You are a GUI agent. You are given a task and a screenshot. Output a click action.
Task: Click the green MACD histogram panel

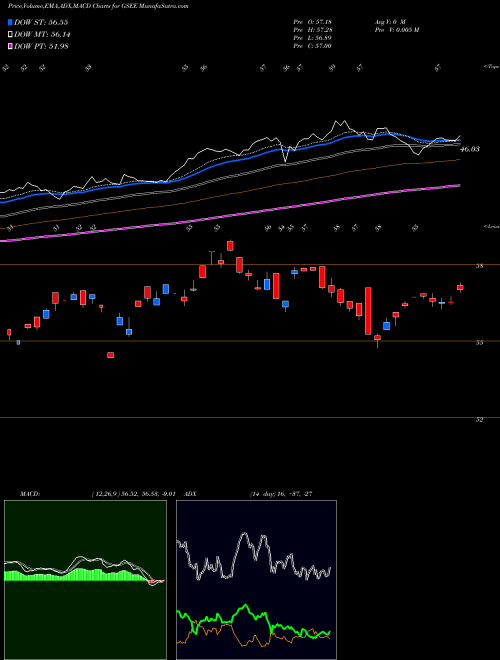[85, 580]
